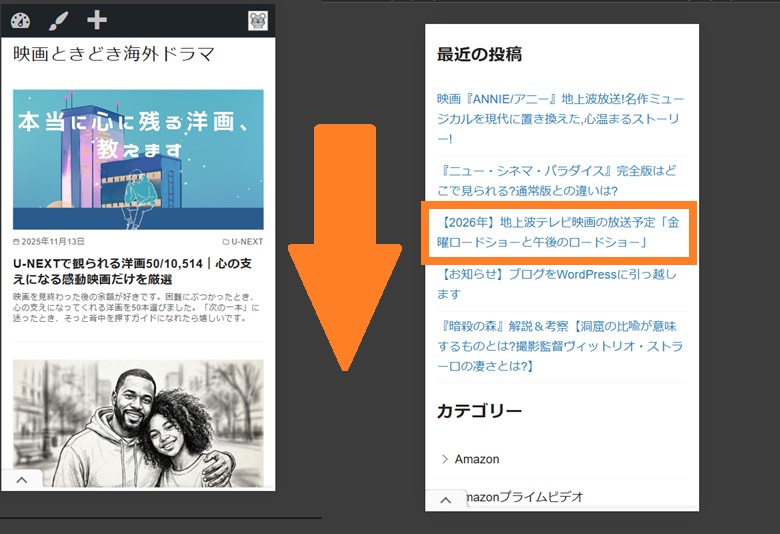Open the user avatar in admin bar
The height and width of the screenshot is (534, 780).
[x=258, y=20]
